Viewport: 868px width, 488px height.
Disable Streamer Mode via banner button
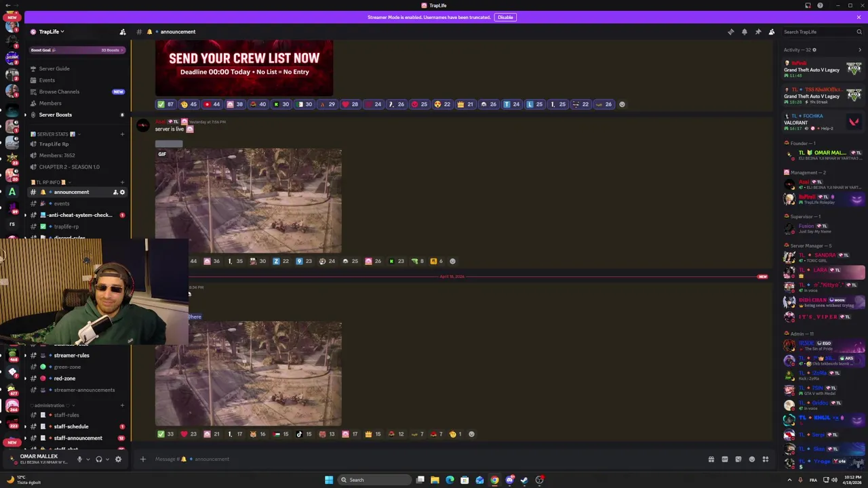tap(505, 17)
